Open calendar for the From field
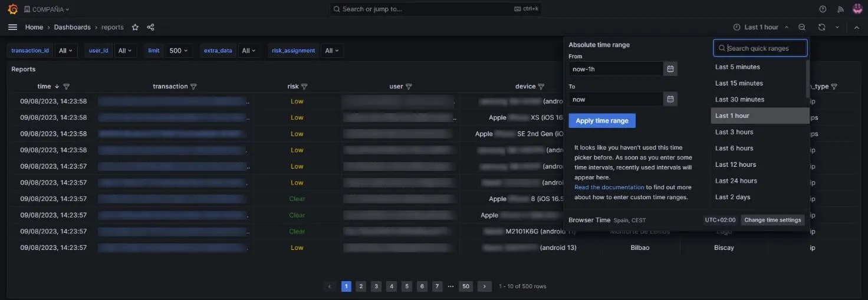Screen dimensions: 868x300 click(670, 69)
